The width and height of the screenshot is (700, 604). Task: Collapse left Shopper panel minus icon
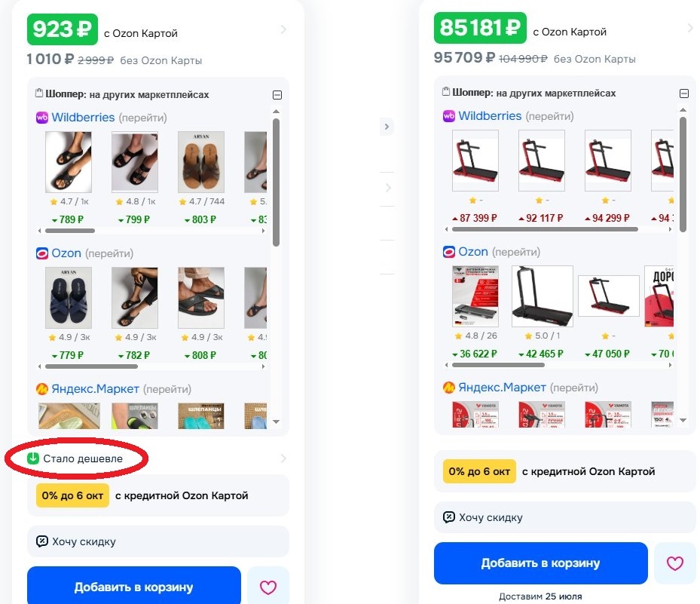tap(277, 95)
